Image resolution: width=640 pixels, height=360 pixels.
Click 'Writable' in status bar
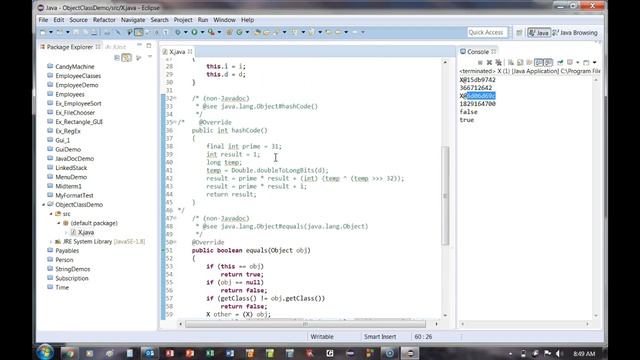click(322, 337)
